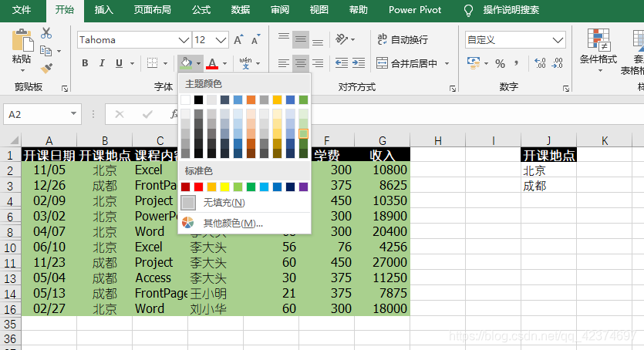The height and width of the screenshot is (350, 644).
Task: Switch to the 页面布局 tab
Action: point(153,10)
